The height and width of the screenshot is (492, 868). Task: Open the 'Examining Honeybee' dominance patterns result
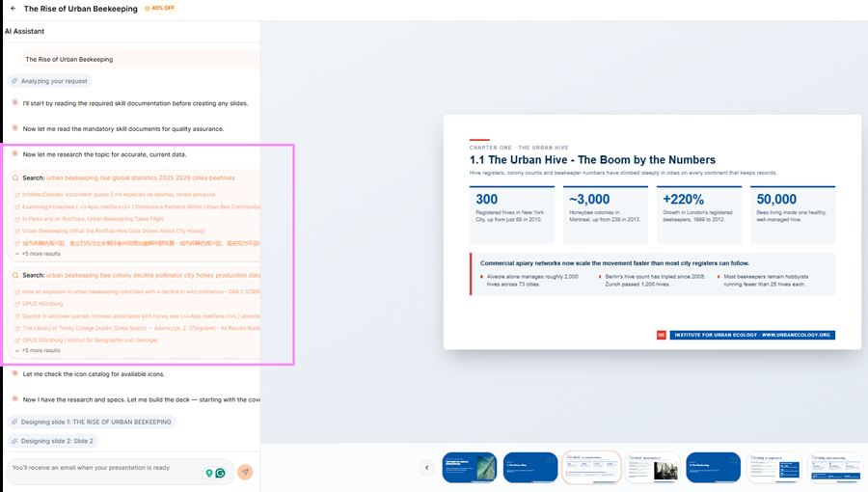point(141,206)
